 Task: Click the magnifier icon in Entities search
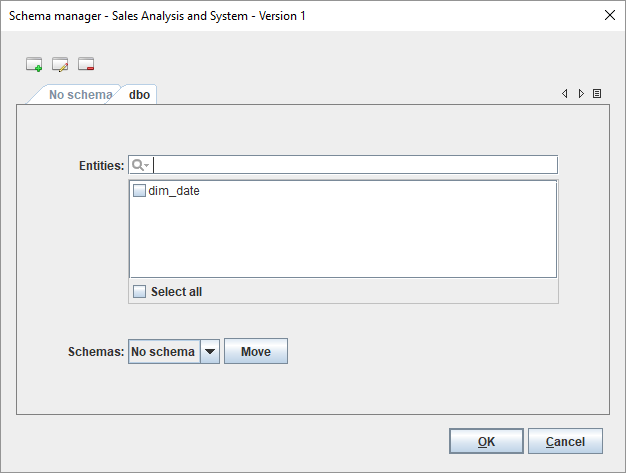pos(140,165)
